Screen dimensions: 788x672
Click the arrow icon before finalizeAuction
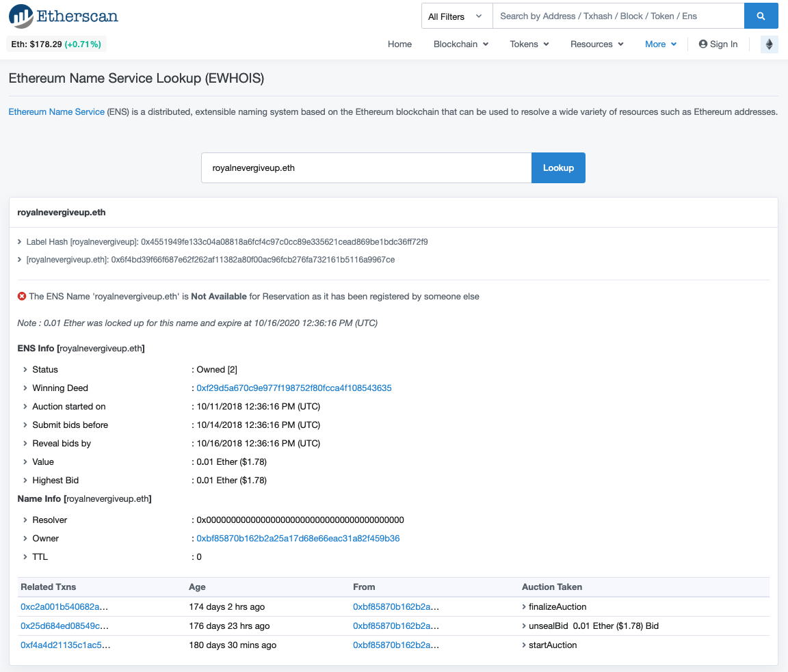pos(524,607)
